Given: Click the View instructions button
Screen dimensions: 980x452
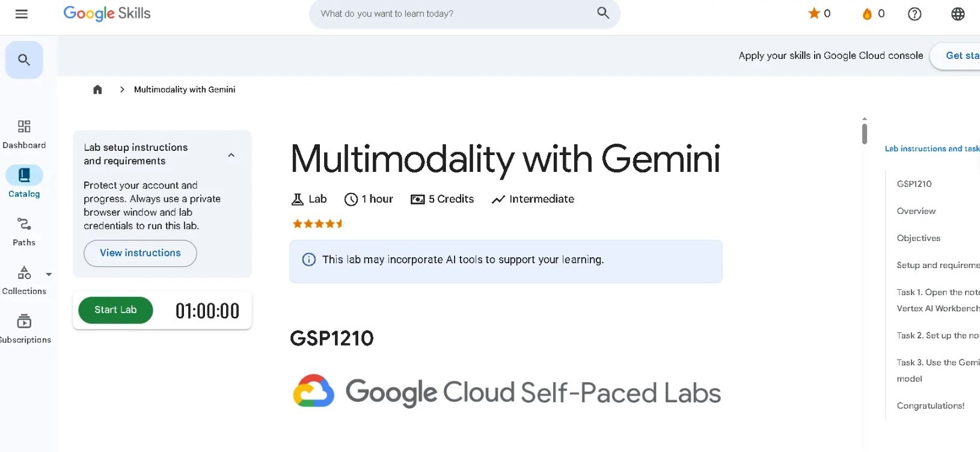Looking at the screenshot, I should (x=140, y=253).
